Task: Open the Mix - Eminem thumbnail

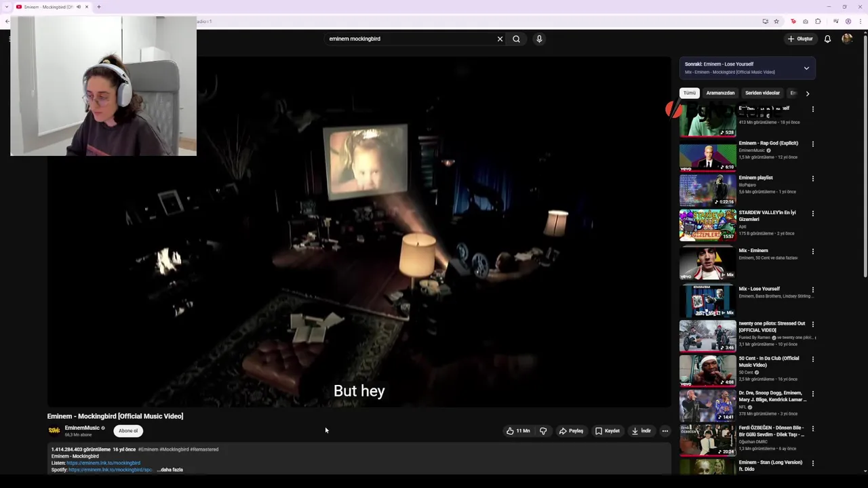Action: 707,263
